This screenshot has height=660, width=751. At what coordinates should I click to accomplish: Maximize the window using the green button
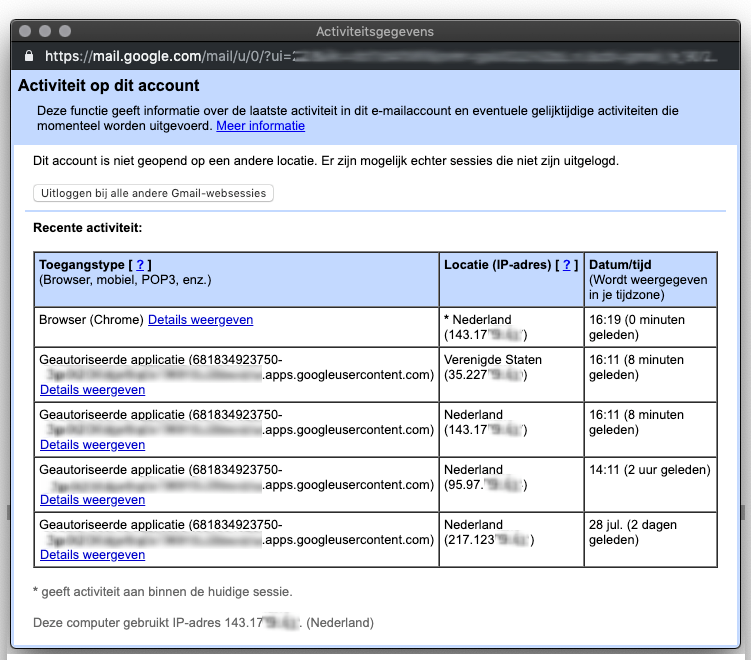click(x=66, y=32)
